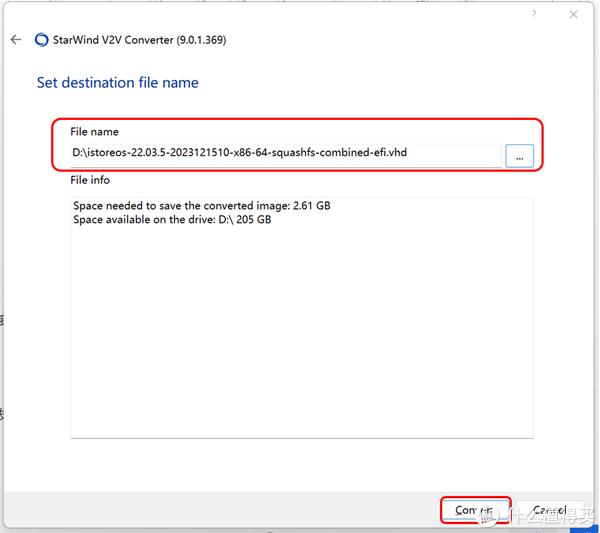The width and height of the screenshot is (600, 533).
Task: Browse for destination with the ellipsis button
Action: (x=519, y=156)
